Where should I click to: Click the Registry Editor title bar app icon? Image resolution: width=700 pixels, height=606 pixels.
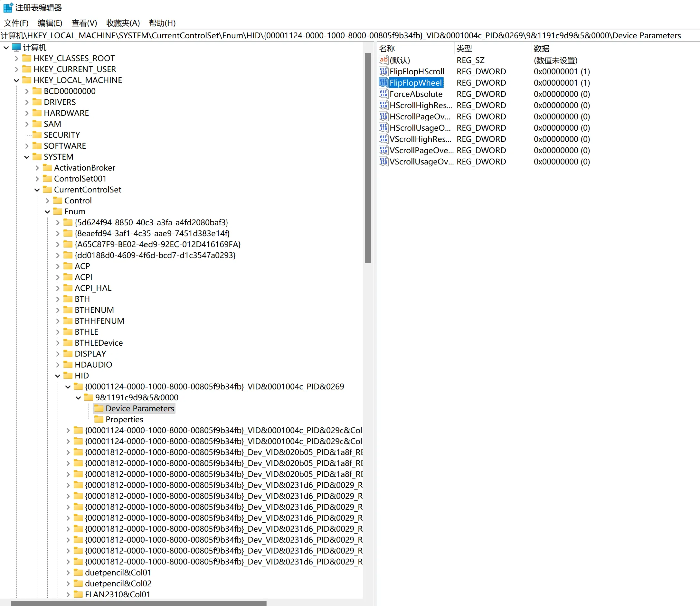tap(7, 7)
